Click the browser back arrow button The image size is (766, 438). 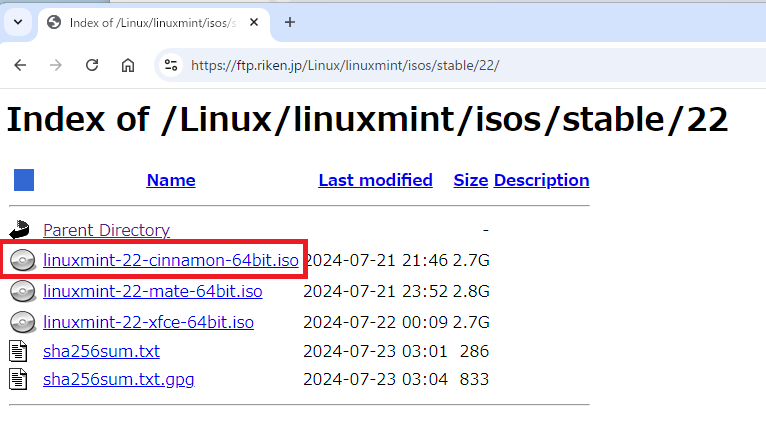click(x=20, y=65)
